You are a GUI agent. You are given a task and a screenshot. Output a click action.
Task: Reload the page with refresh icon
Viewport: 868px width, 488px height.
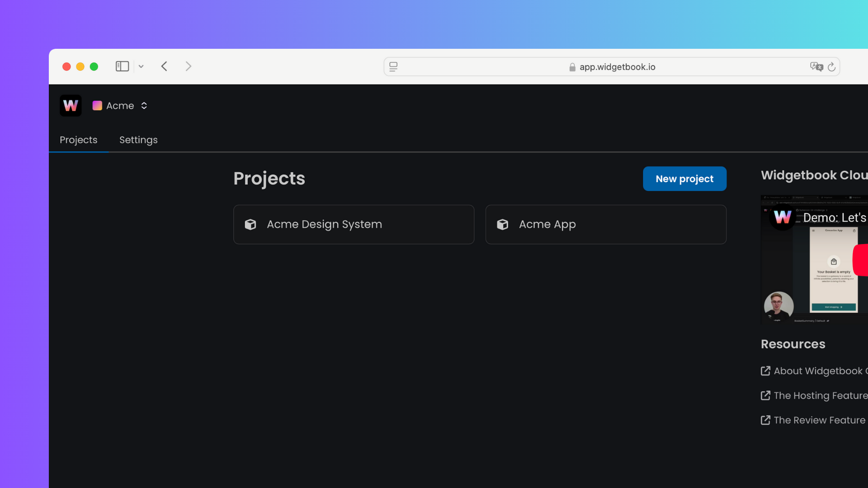click(831, 67)
